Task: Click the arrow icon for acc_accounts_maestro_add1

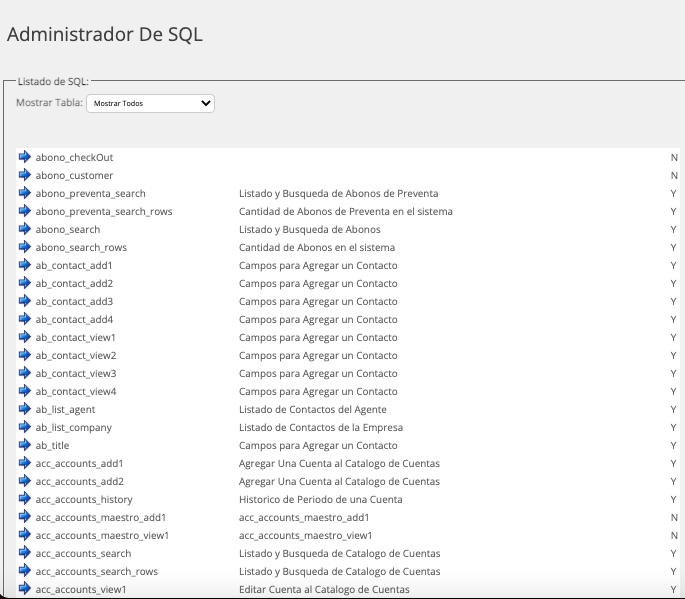Action: tap(25, 517)
